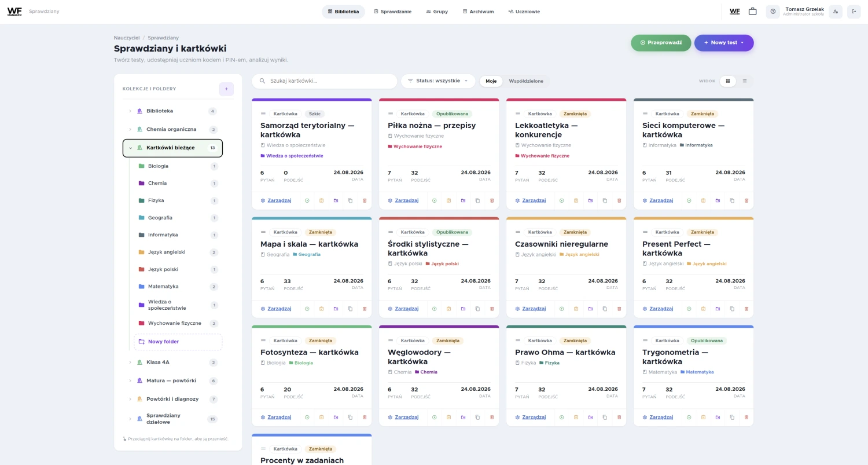Select the Wychowanie fizyczne folder in sidebar
Viewport: 868px width, 465px height.
[x=178, y=323]
